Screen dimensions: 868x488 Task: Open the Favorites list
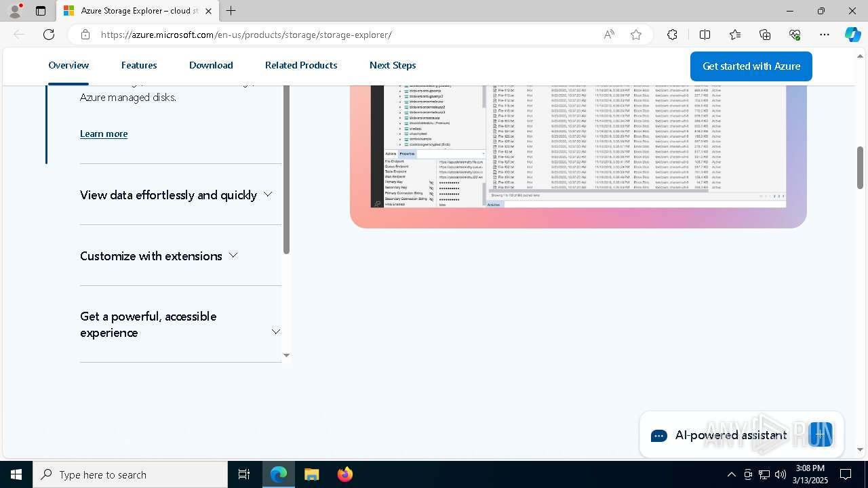pos(735,35)
